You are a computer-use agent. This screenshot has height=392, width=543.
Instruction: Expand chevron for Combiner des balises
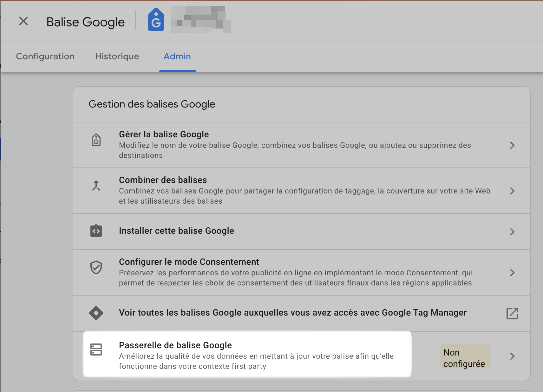512,191
